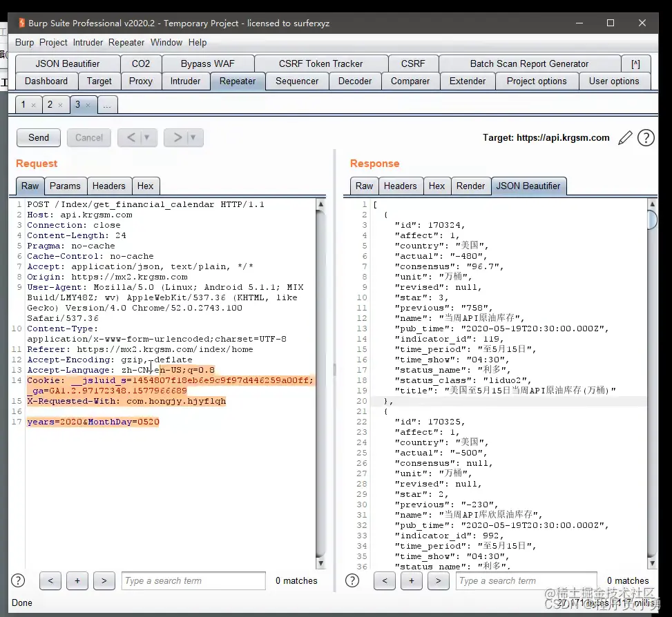Open the Intruder menu
Image resolution: width=672 pixels, height=617 pixels.
[x=88, y=42]
